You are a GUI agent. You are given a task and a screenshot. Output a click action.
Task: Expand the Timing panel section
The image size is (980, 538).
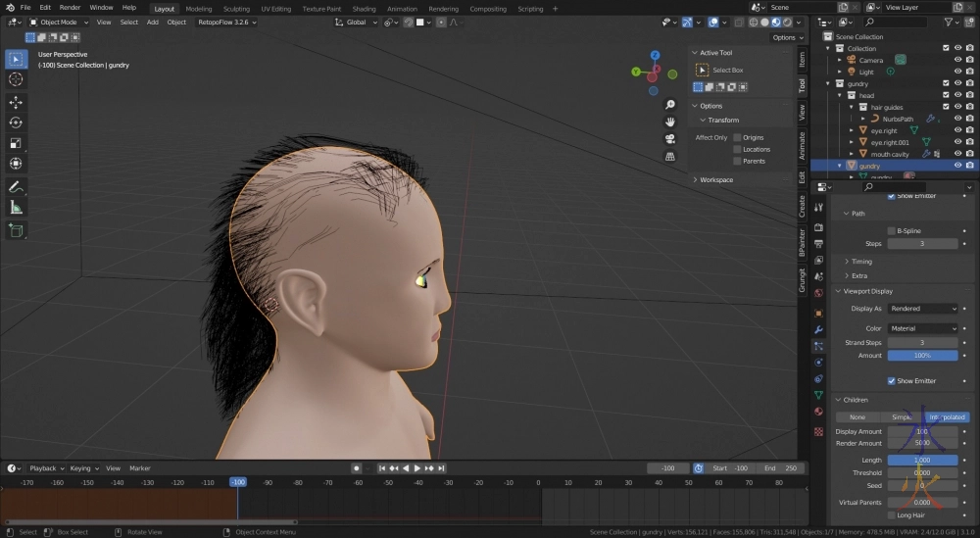tap(861, 262)
